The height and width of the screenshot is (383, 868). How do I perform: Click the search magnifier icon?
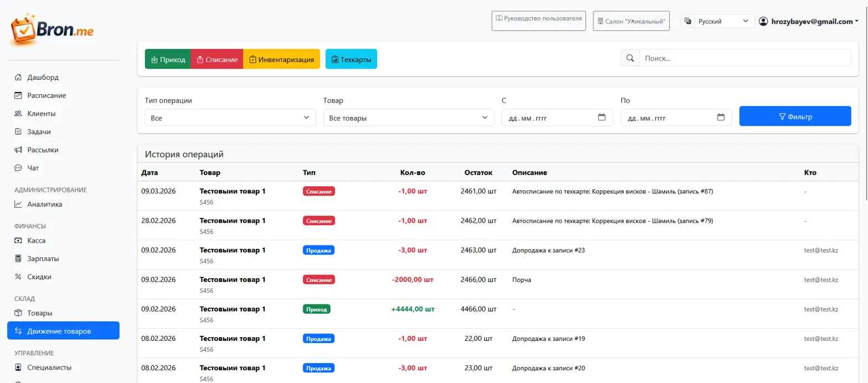630,58
